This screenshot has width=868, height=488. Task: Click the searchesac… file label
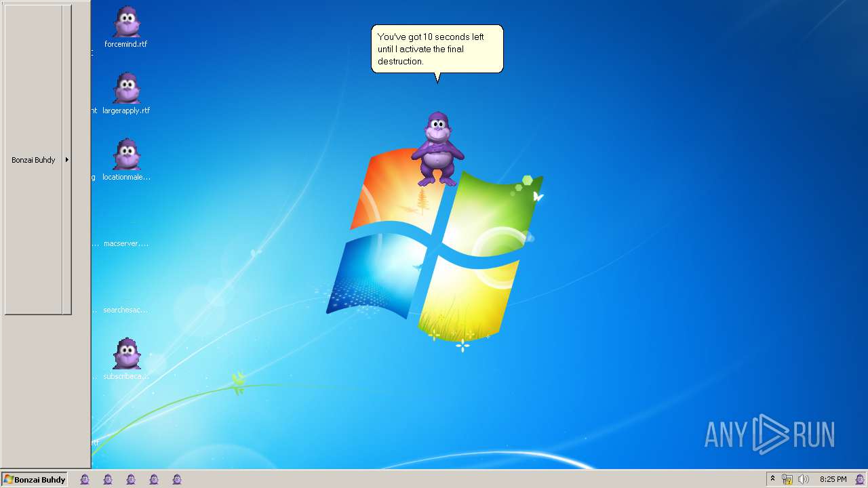[x=125, y=310]
